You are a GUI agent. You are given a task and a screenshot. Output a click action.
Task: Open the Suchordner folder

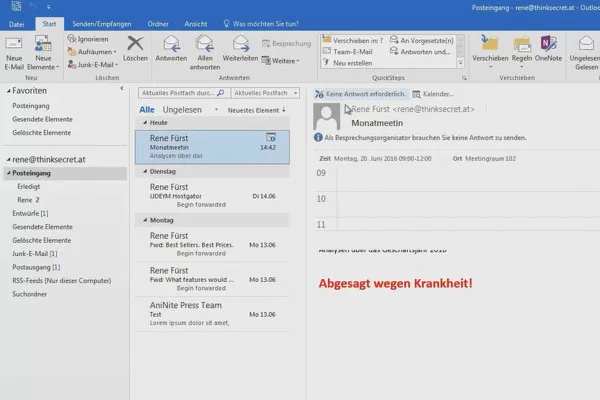[x=29, y=294]
